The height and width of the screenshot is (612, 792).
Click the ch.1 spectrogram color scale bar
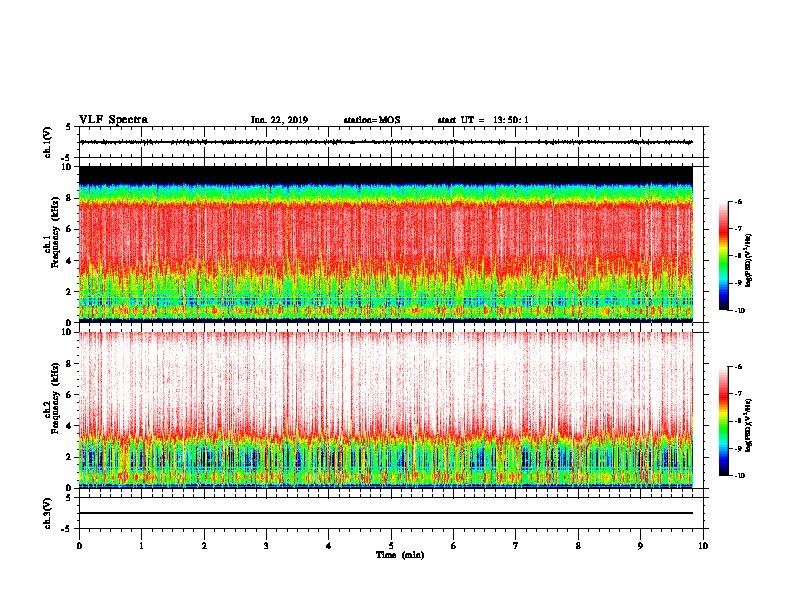click(x=723, y=256)
